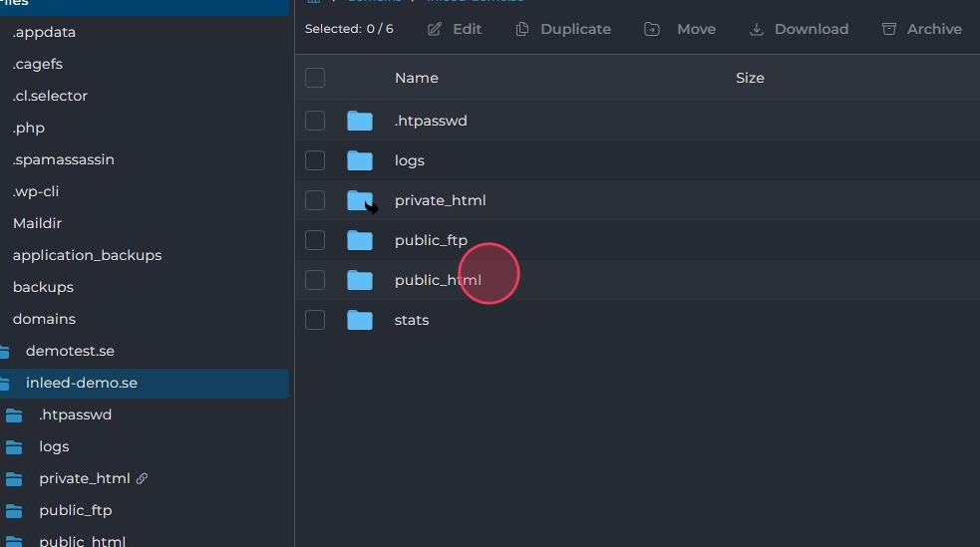Click the Edit pencil icon in toolbar
This screenshot has width=980, height=547.
434,29
